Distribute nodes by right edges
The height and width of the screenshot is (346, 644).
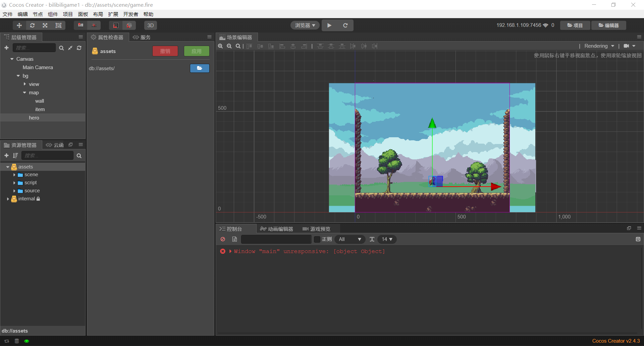pyautogui.click(x=375, y=46)
